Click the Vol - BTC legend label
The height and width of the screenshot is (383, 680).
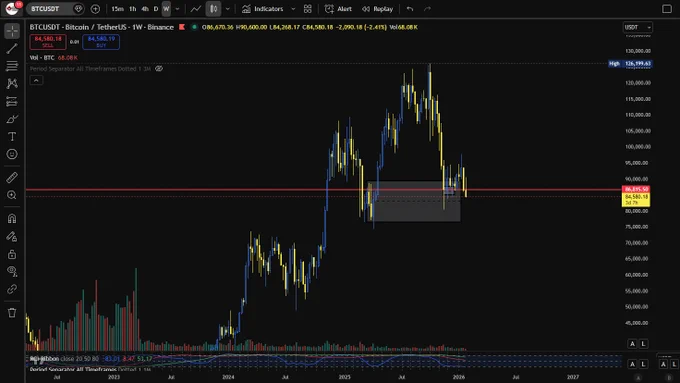point(42,57)
